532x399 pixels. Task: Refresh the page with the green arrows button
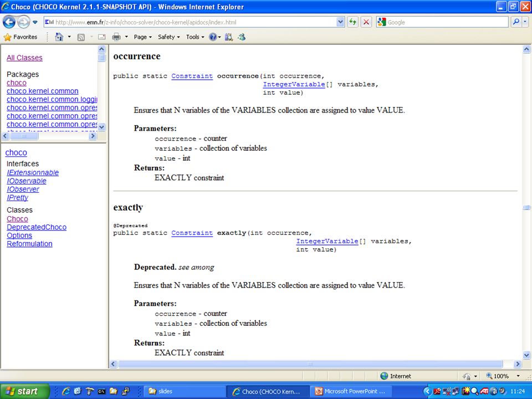(x=353, y=22)
